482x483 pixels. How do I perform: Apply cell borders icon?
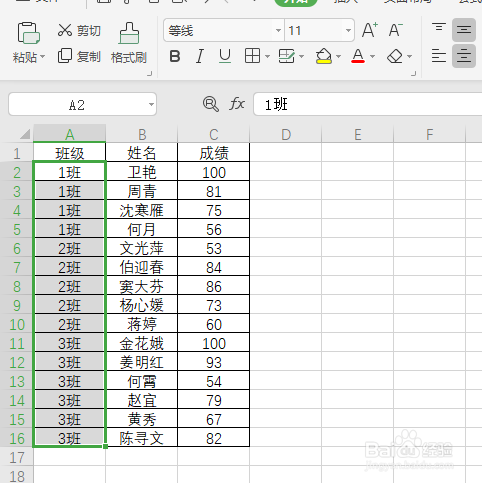[252, 56]
